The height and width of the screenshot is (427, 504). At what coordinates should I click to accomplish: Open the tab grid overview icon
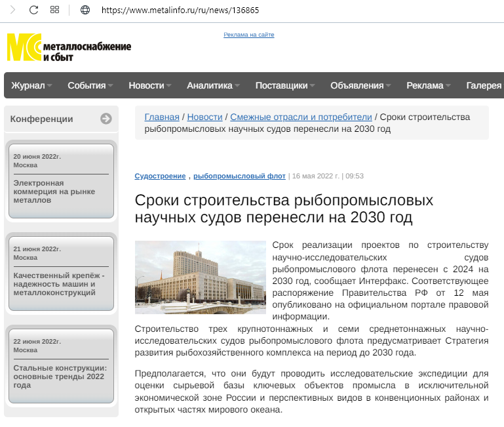(x=54, y=10)
